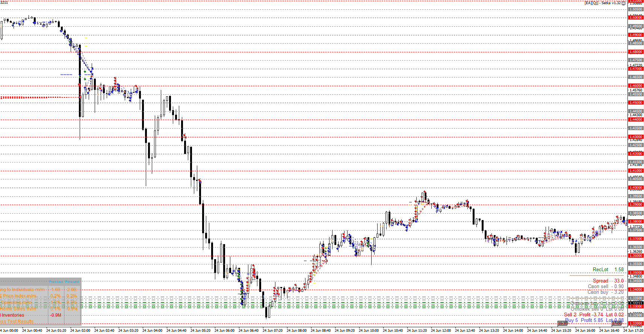Click the 'Отложек sell 0 Lot 0.00' line
The width and height of the screenshot is (644, 334).
click(597, 309)
